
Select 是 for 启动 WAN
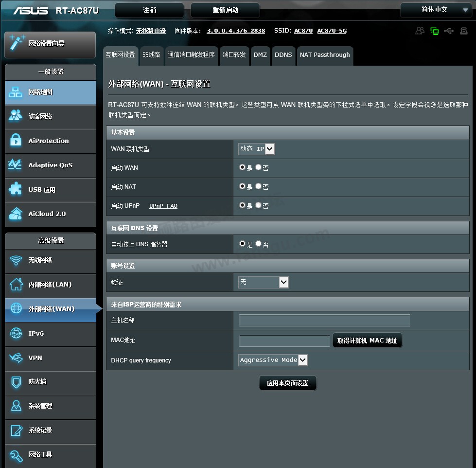(x=242, y=167)
